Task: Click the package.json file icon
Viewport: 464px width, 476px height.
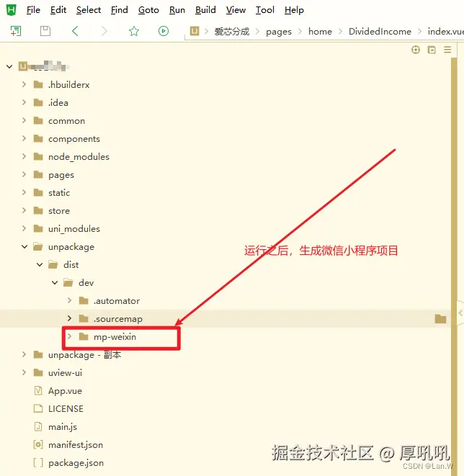Action: (x=38, y=462)
